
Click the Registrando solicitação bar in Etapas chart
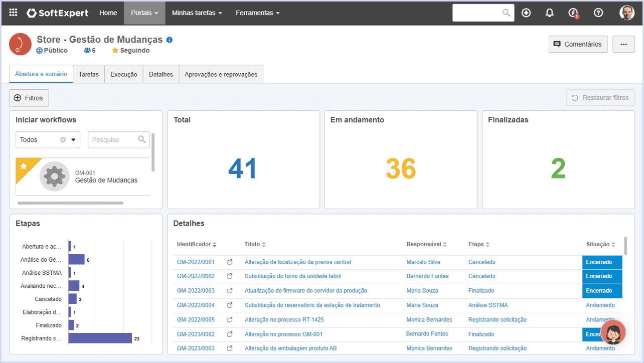point(100,338)
